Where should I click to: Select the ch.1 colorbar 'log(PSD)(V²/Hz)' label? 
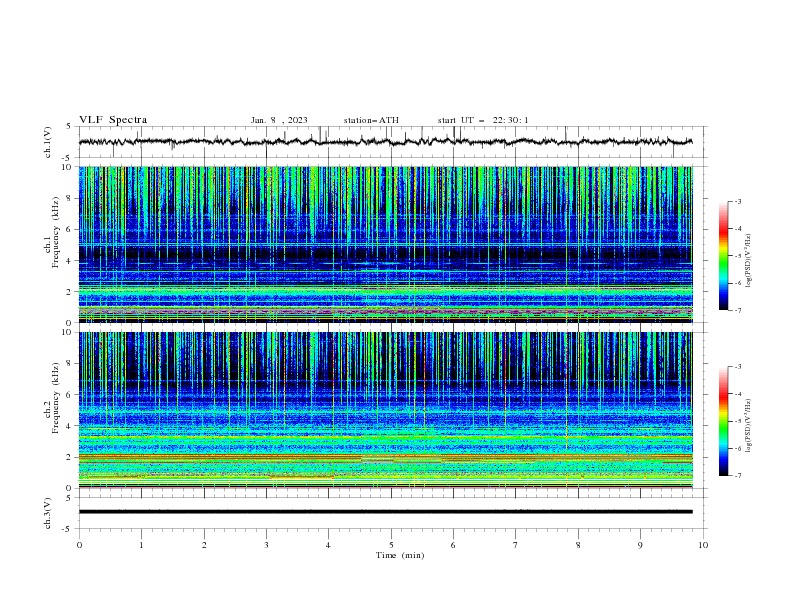click(x=749, y=261)
